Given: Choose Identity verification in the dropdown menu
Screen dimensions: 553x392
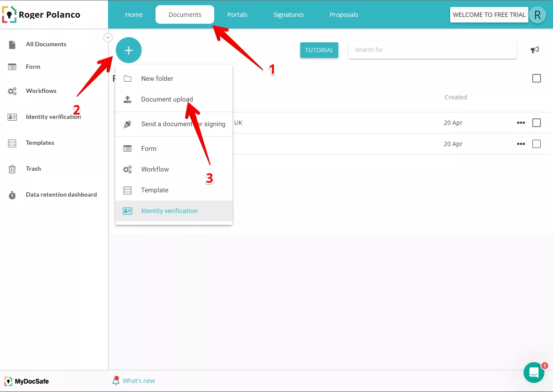Looking at the screenshot, I should pyautogui.click(x=169, y=211).
